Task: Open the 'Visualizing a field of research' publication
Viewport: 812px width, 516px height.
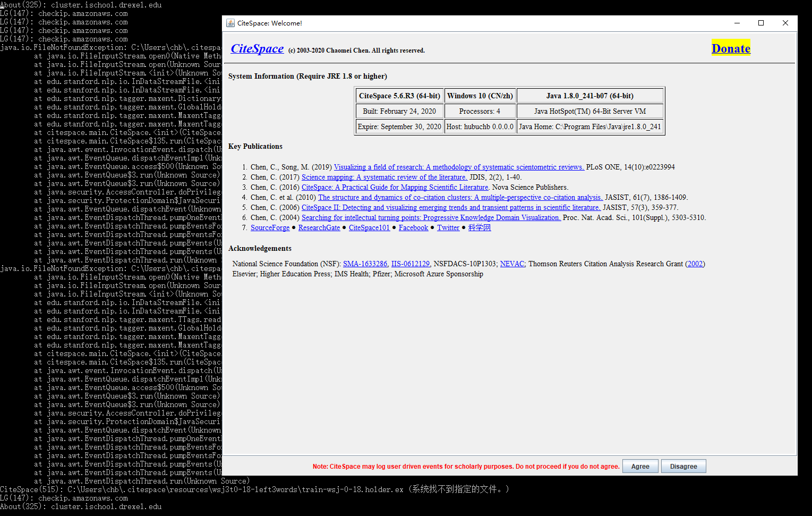Action: [459, 167]
